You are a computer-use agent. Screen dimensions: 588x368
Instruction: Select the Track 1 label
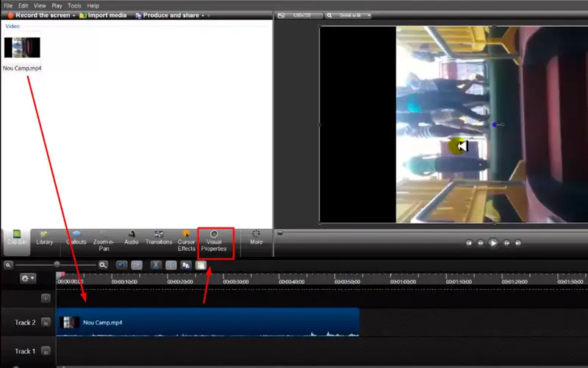tap(25, 351)
